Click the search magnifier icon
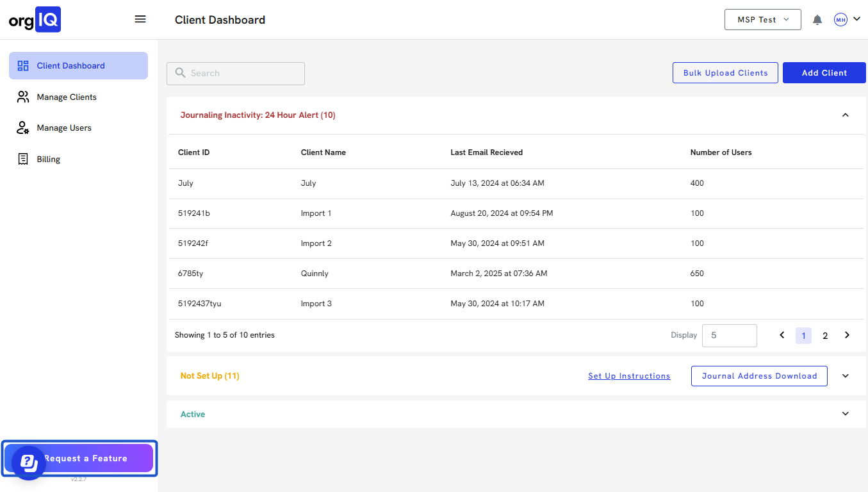 pyautogui.click(x=180, y=73)
